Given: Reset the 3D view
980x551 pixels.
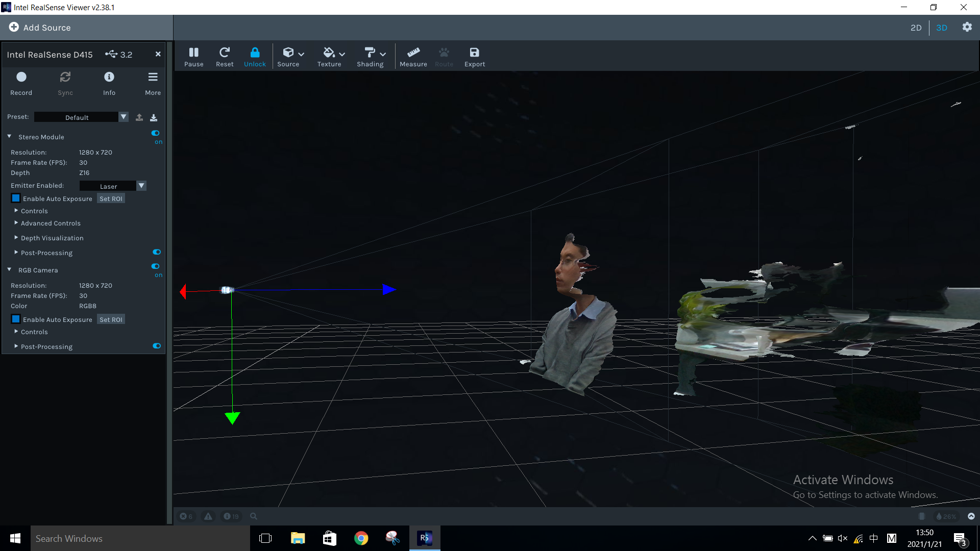Looking at the screenshot, I should coord(225,56).
